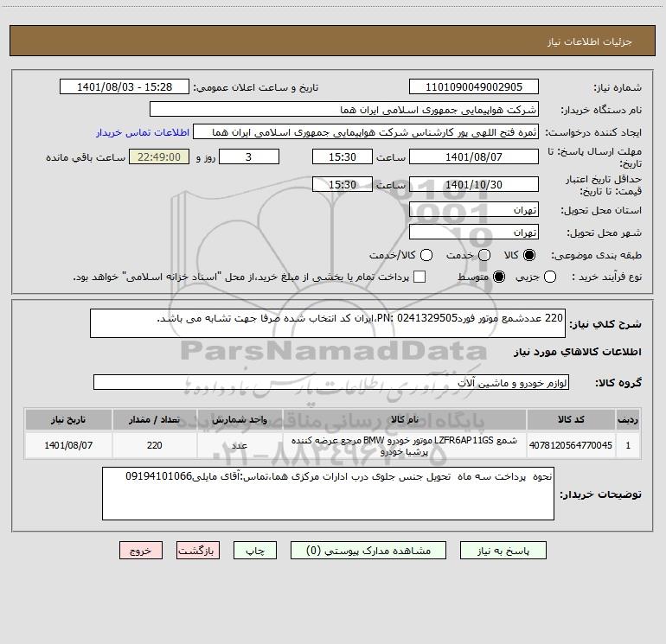Toggle the اسناد خزانه اسلامی payment checkbox
The height and width of the screenshot is (644, 666).
(x=419, y=277)
